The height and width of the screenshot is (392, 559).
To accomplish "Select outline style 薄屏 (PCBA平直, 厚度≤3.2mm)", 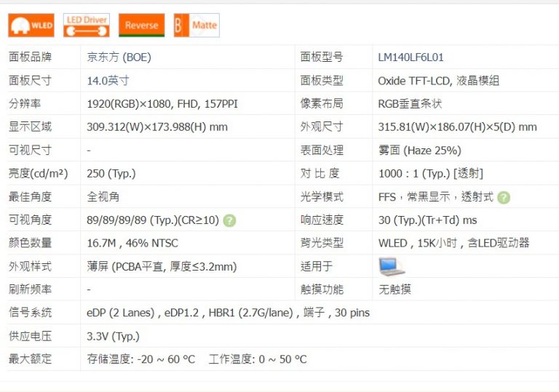I will [162, 267].
